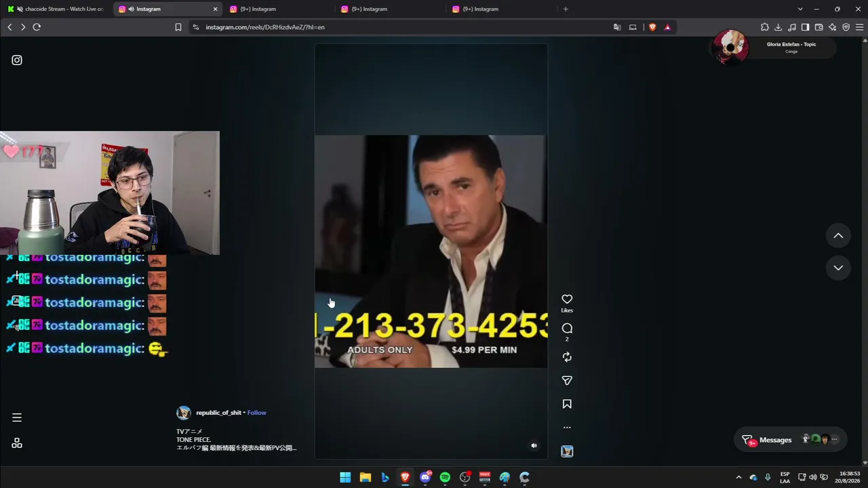Save the reel with the bookmark icon
Screen dimensions: 868x488
(567, 404)
